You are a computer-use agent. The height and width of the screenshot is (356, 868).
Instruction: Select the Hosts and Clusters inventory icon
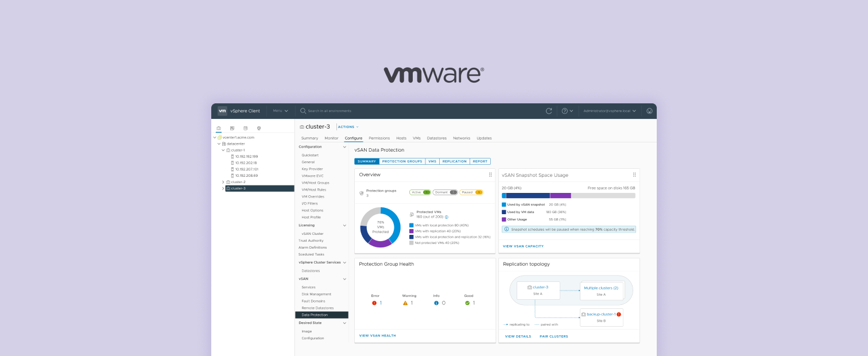[x=219, y=128]
